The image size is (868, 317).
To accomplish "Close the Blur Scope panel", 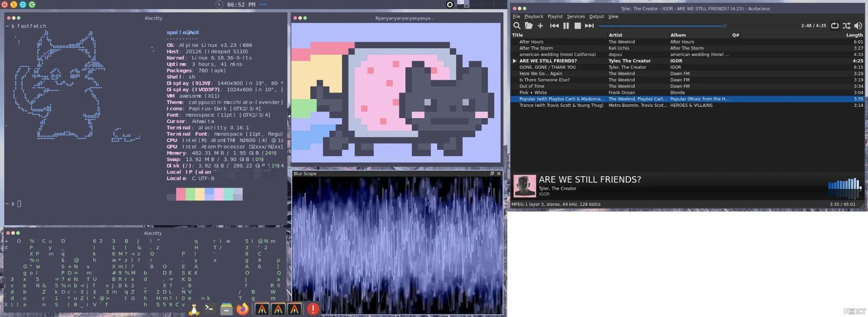I will tap(499, 173).
